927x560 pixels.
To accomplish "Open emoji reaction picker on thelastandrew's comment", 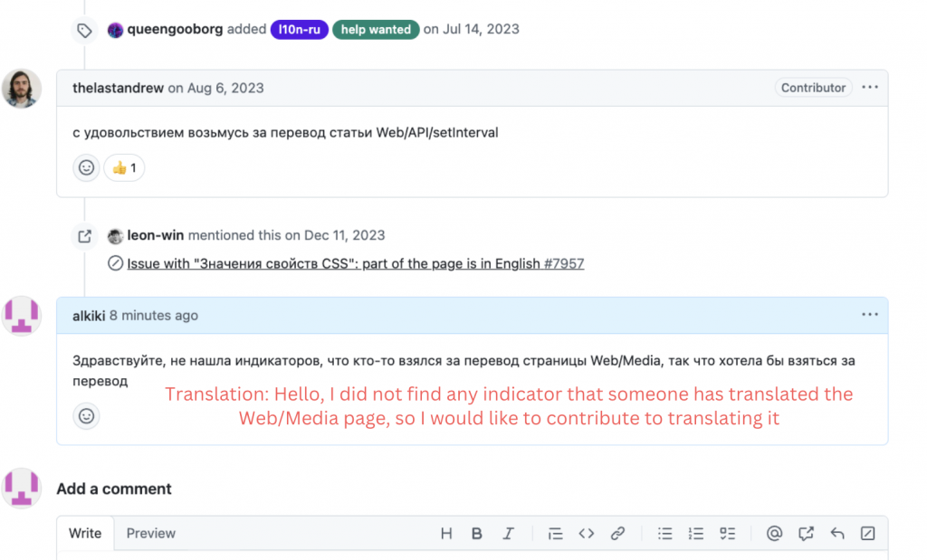I will tap(86, 167).
